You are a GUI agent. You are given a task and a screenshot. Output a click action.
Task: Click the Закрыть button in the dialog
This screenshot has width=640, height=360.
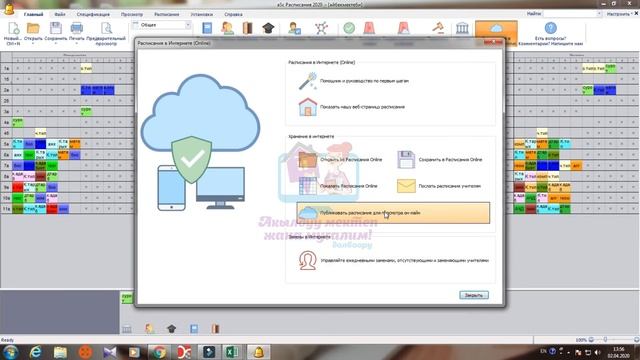[x=474, y=295]
